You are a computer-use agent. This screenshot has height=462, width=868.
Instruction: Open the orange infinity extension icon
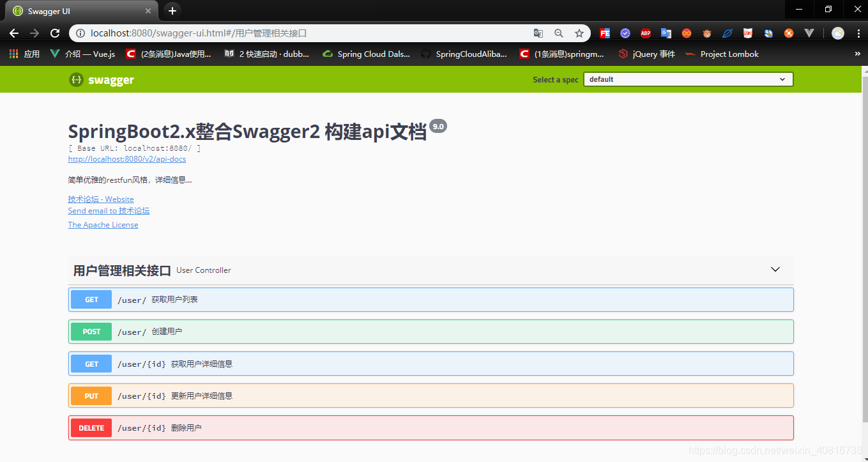coord(687,33)
